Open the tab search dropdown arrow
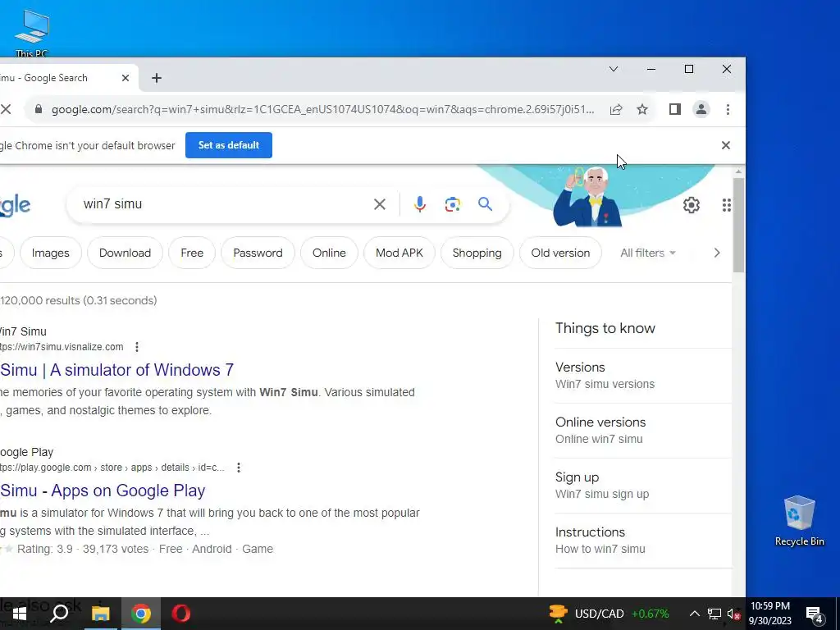The height and width of the screenshot is (630, 840). (x=614, y=69)
